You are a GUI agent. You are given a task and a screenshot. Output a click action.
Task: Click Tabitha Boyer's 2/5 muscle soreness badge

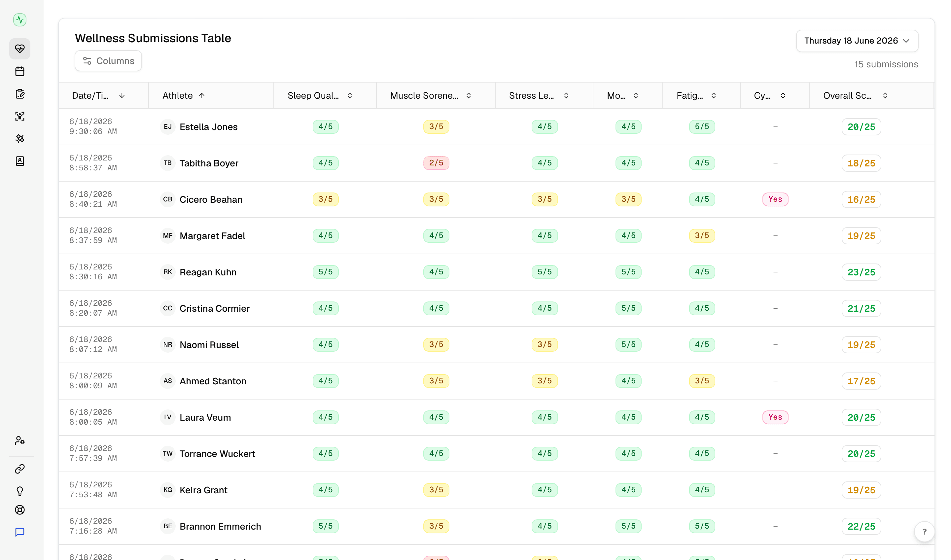pos(436,163)
